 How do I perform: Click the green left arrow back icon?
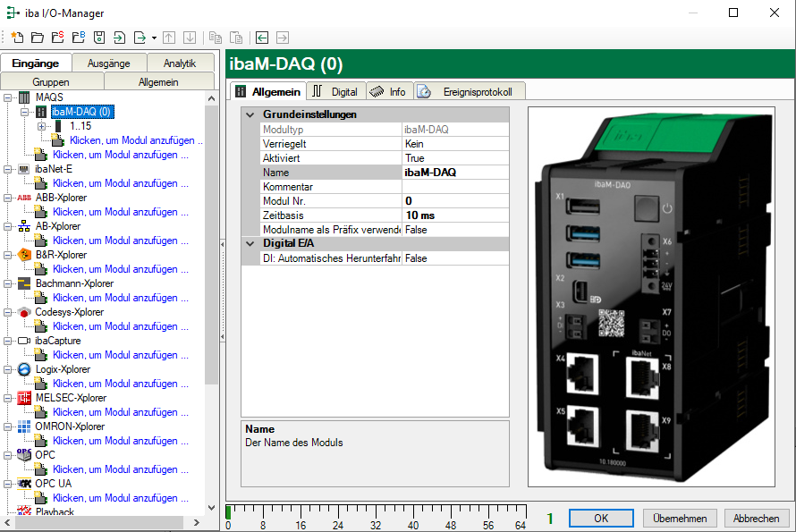[x=262, y=38]
